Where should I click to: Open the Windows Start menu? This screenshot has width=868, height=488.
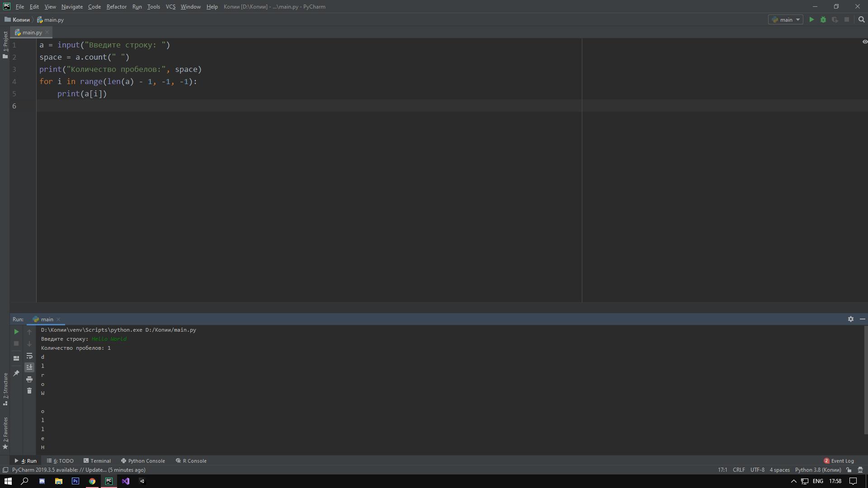tap(8, 481)
